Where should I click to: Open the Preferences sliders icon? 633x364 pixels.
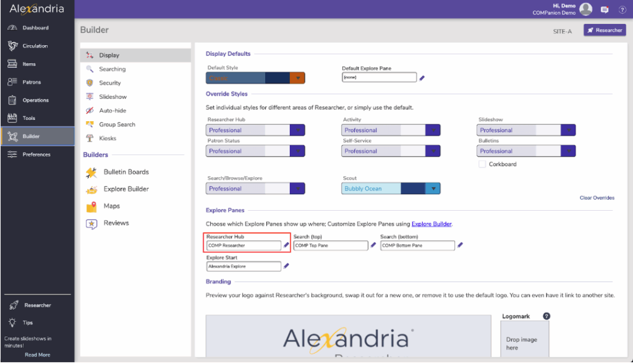click(x=12, y=154)
